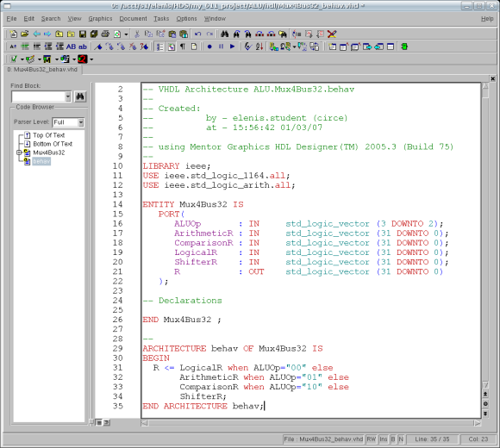This screenshot has width=500, height=448.
Task: Convert selection to lowercase with ab icon
Action: (83, 47)
